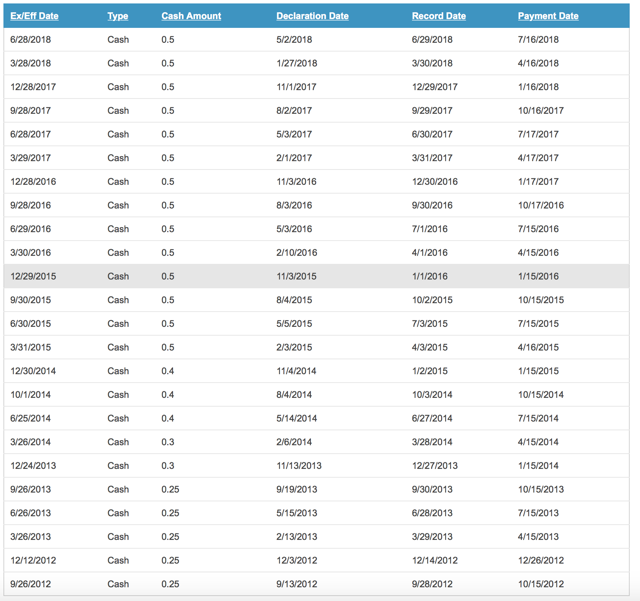
Task: Select the 12/24/2013 ex-date cell
Action: click(33, 466)
